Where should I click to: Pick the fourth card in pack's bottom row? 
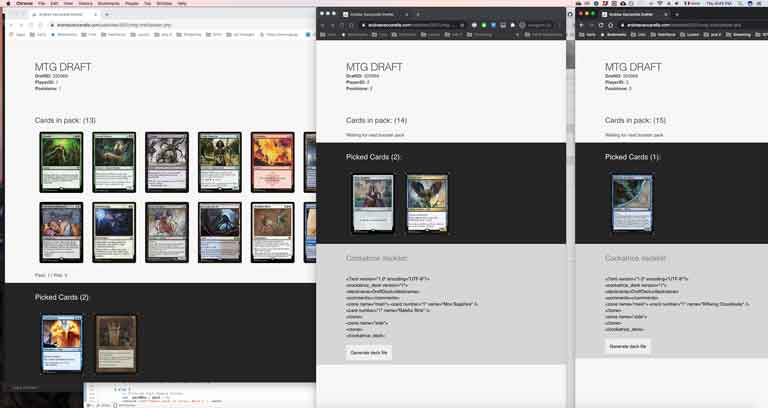tap(220, 233)
